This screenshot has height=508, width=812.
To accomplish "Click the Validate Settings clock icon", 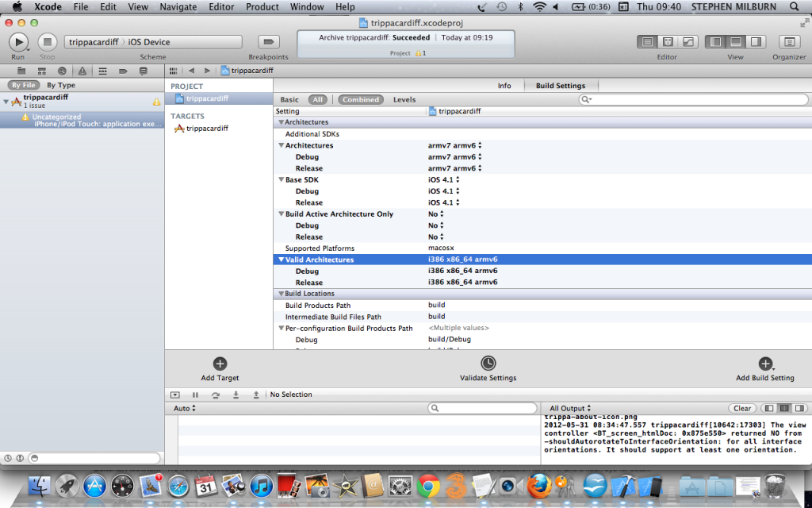I will pos(488,364).
